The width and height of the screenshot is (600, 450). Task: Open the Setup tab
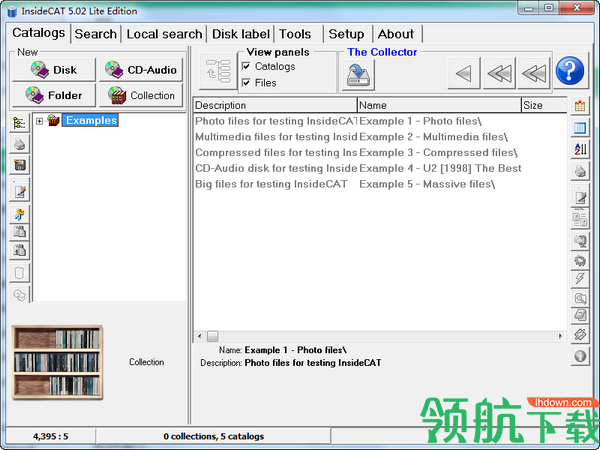pos(348,34)
